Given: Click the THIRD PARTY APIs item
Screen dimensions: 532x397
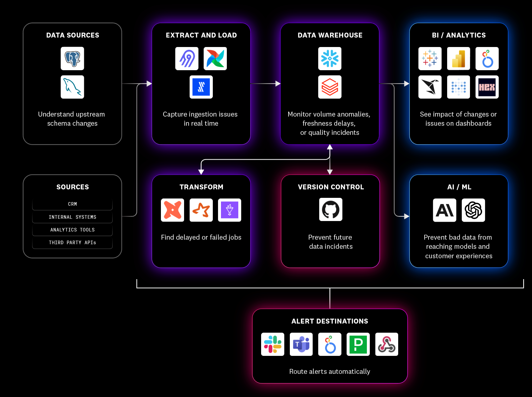Looking at the screenshot, I should [72, 243].
